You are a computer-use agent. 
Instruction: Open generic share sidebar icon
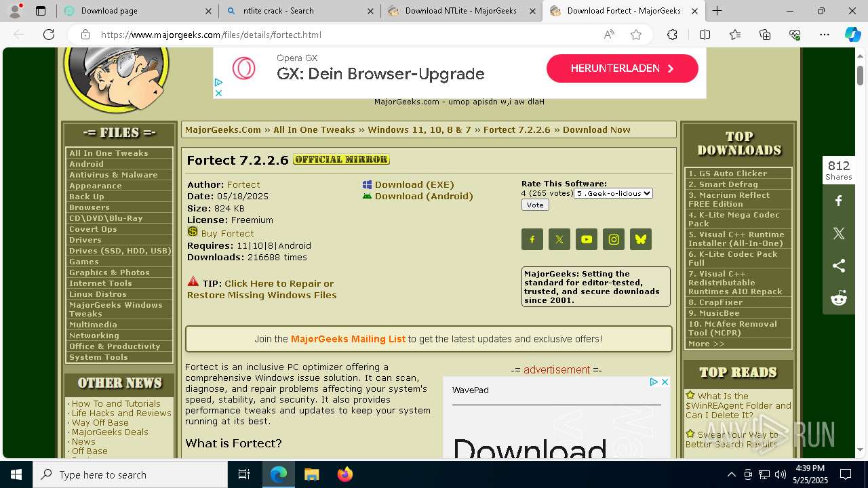(x=839, y=266)
